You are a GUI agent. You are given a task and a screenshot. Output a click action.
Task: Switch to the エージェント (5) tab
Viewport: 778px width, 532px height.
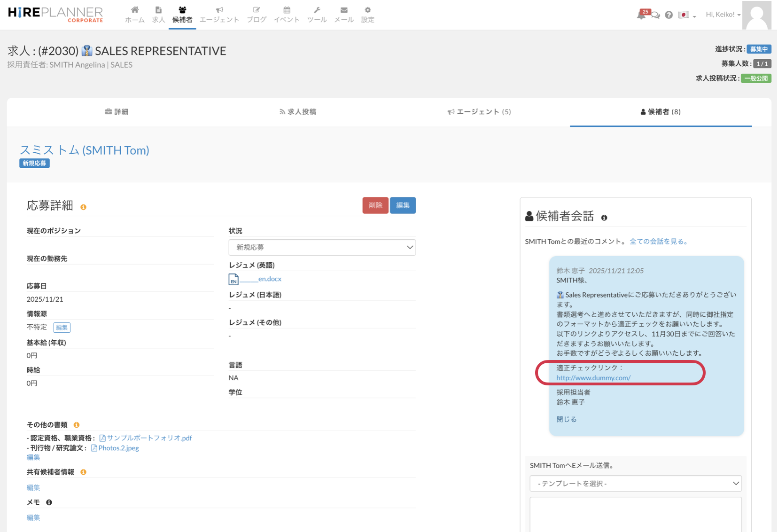tap(479, 112)
